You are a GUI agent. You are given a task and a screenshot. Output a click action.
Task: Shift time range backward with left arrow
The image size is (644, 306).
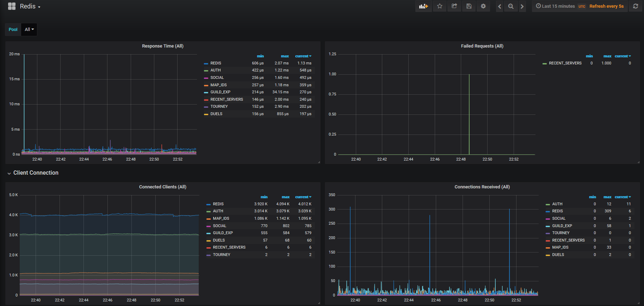(500, 6)
